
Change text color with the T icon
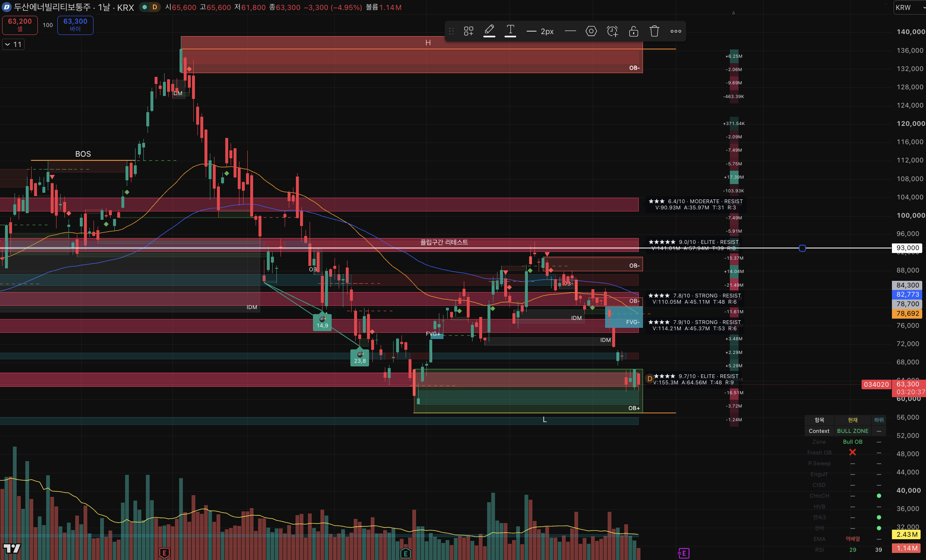[x=510, y=31]
